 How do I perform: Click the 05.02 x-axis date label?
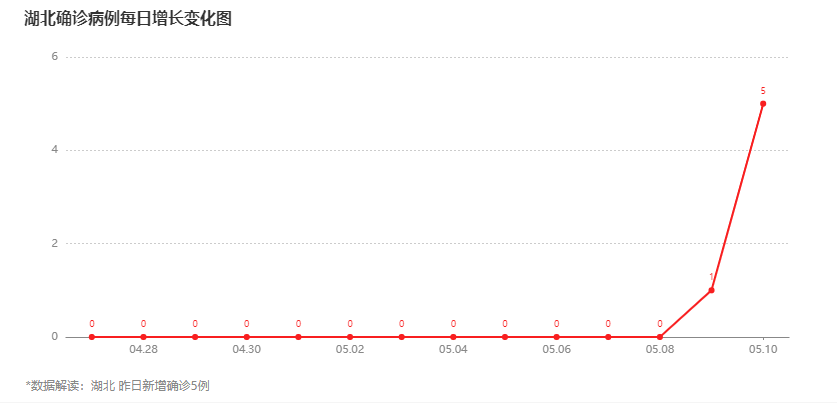pyautogui.click(x=350, y=350)
